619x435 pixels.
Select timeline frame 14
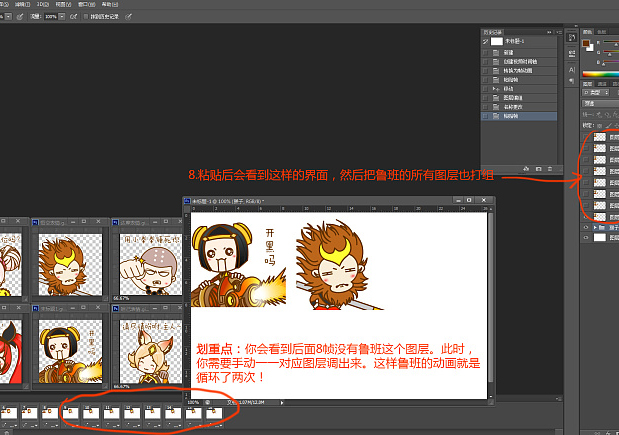(173, 412)
